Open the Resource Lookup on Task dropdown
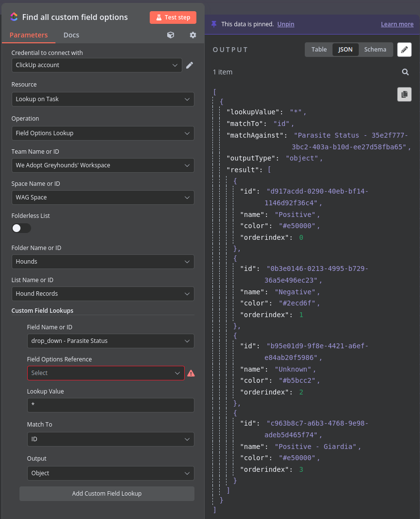 (103, 99)
